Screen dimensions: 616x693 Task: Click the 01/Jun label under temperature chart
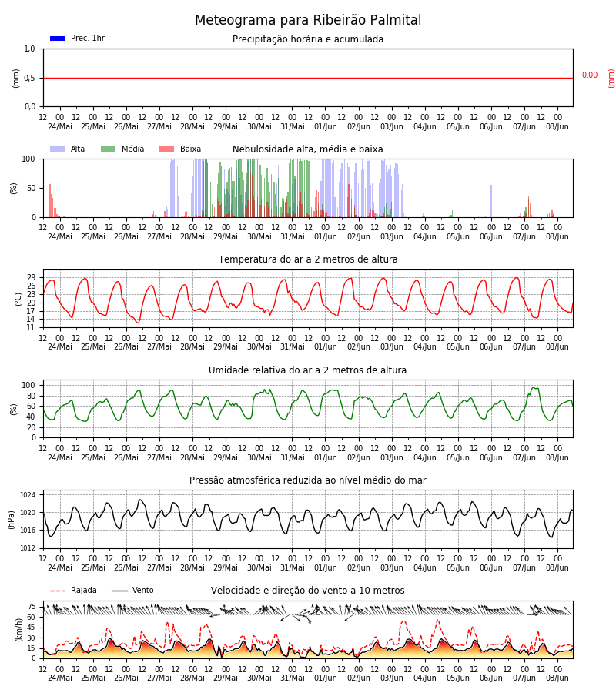325,347
